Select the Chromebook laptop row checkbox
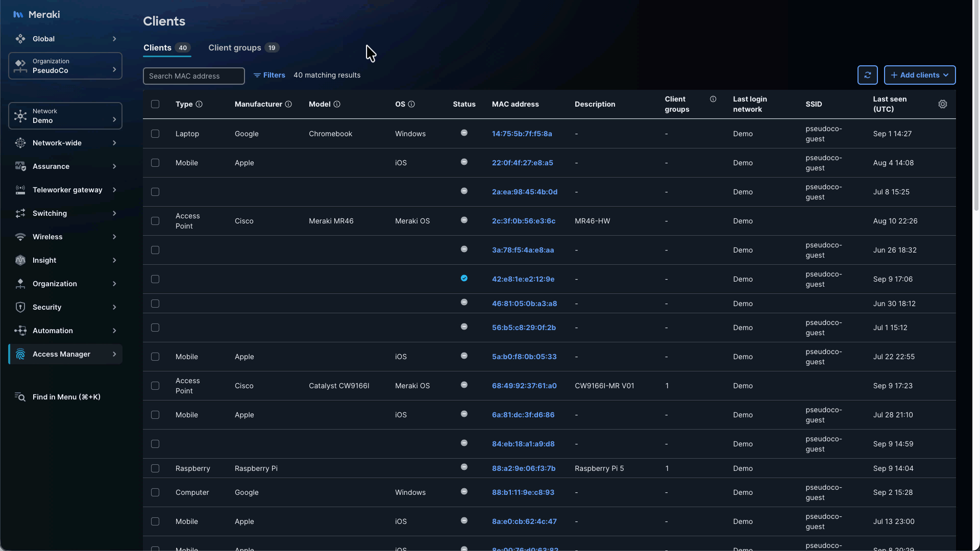The width and height of the screenshot is (980, 551). (155, 134)
